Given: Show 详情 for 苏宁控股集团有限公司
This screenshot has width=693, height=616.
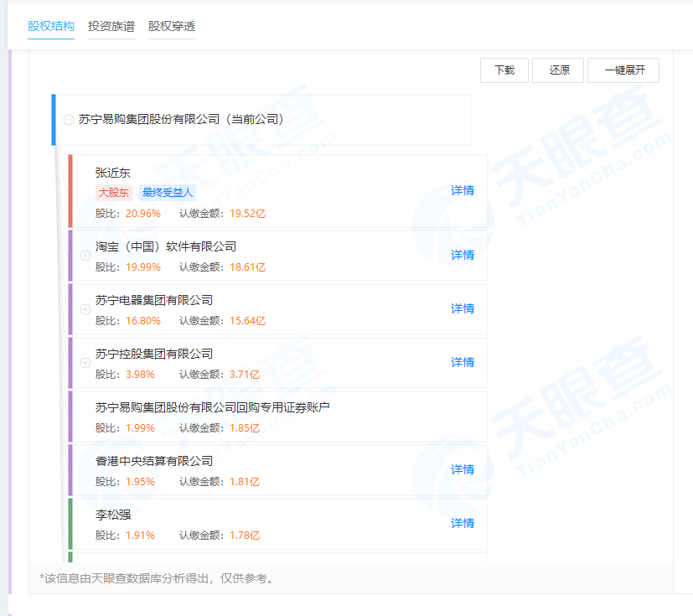Looking at the screenshot, I should point(463,362).
